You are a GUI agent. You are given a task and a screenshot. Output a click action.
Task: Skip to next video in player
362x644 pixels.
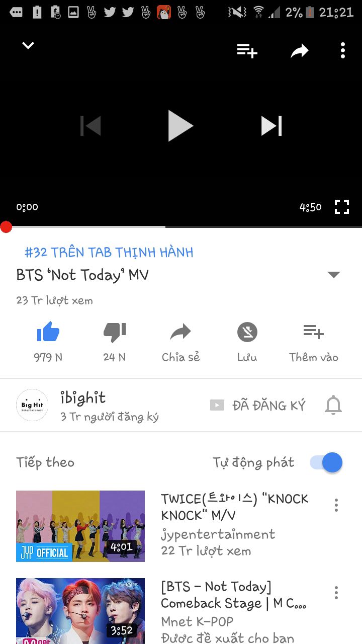271,126
